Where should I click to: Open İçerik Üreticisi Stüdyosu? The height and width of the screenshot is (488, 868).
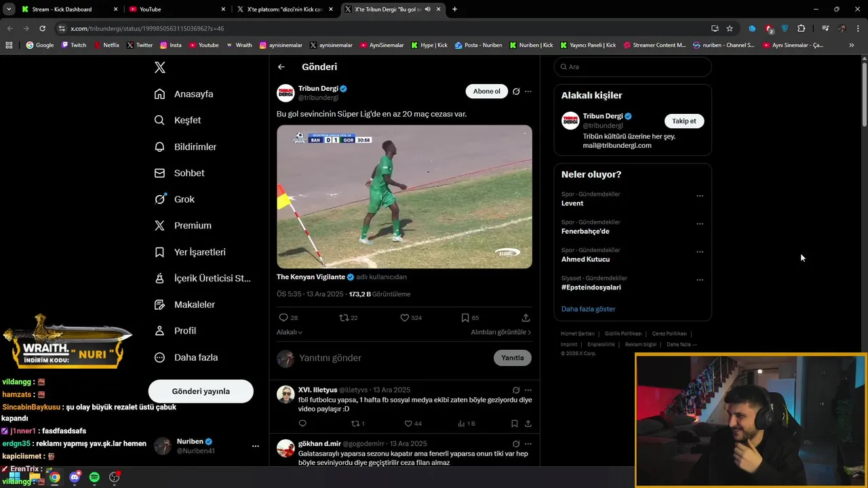coord(202,278)
